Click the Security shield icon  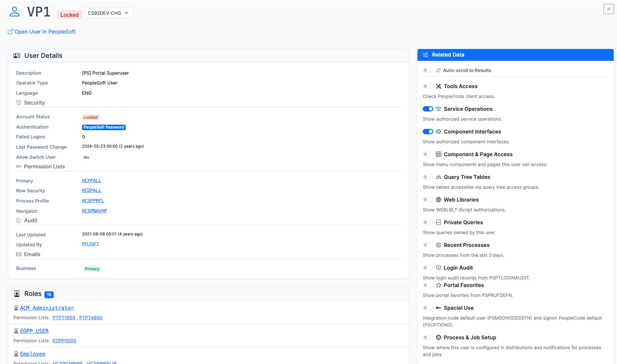19,103
